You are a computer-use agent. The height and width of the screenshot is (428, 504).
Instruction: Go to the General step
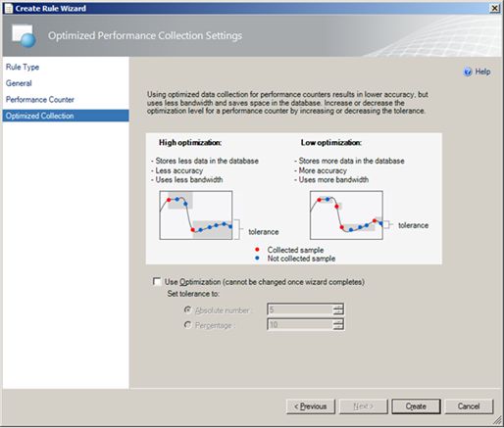[x=19, y=83]
